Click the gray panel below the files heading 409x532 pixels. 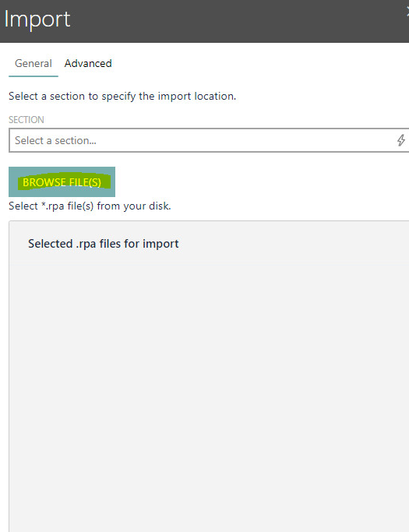[x=209, y=397]
